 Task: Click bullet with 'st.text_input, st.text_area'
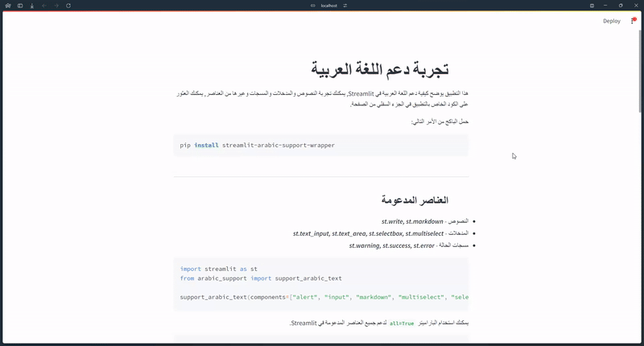pos(381,233)
